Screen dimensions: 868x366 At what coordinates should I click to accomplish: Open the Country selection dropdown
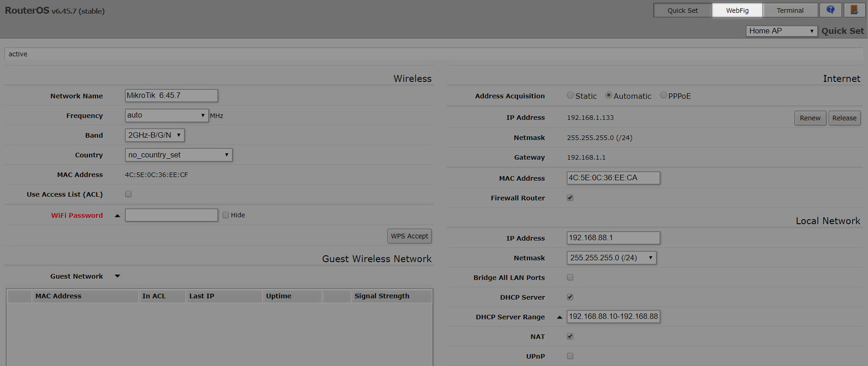(178, 155)
